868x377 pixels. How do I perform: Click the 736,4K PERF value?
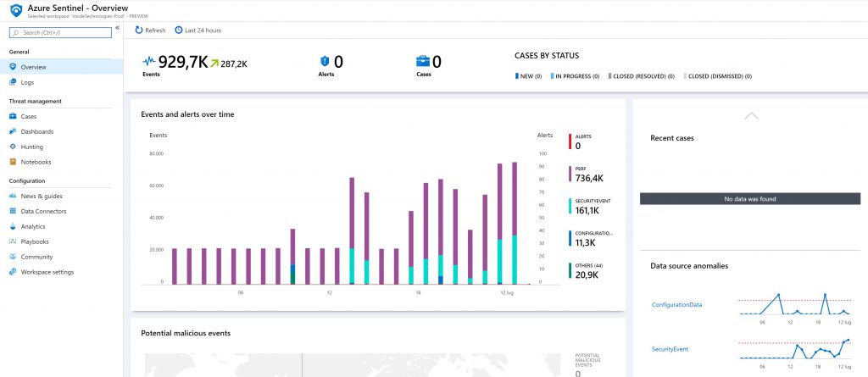coord(590,178)
